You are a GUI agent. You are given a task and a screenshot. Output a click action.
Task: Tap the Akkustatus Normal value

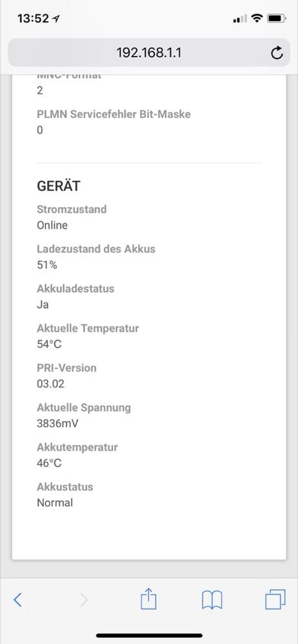click(x=55, y=503)
